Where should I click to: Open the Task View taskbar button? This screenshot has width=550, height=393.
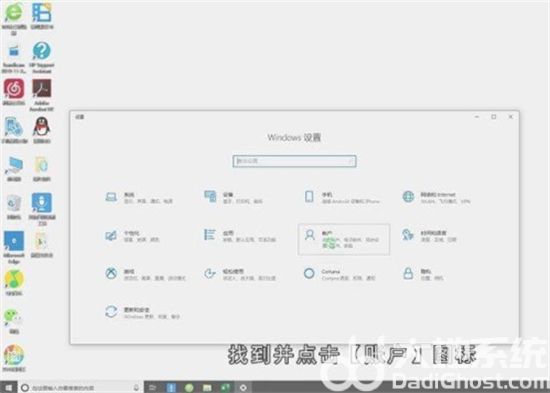153,387
